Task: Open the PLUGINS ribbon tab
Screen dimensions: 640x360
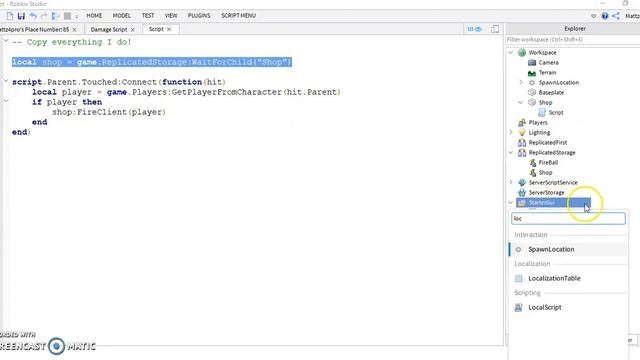Action: [x=199, y=16]
